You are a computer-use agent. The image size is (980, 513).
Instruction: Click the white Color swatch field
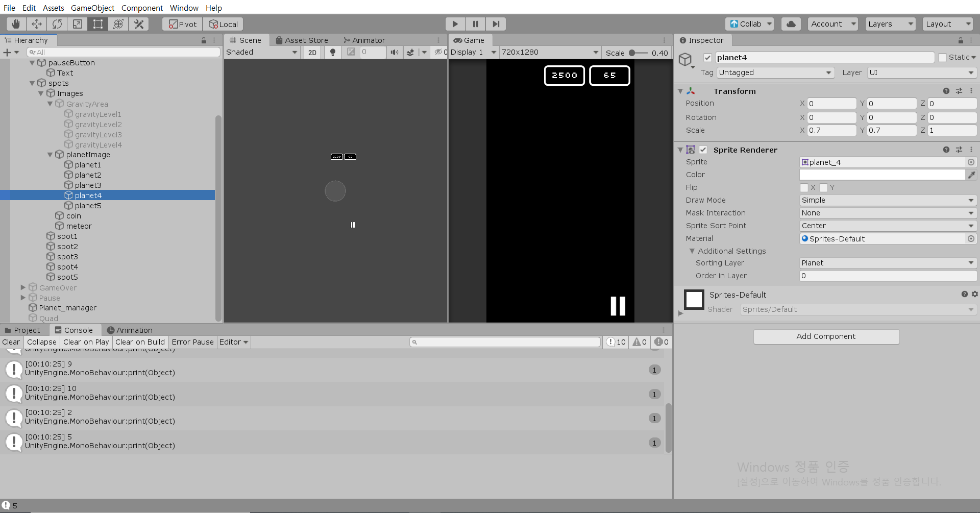[x=882, y=175]
